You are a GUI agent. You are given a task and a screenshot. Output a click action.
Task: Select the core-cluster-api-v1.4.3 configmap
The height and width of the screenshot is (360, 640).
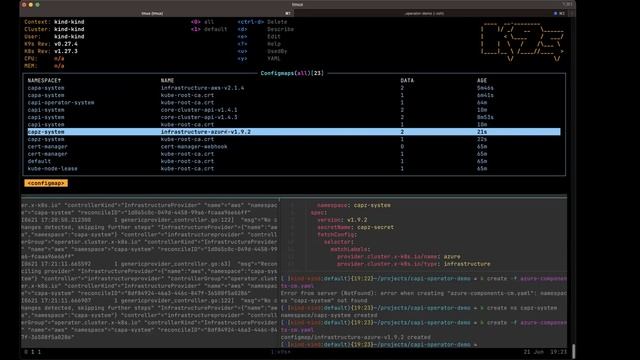click(x=294, y=117)
